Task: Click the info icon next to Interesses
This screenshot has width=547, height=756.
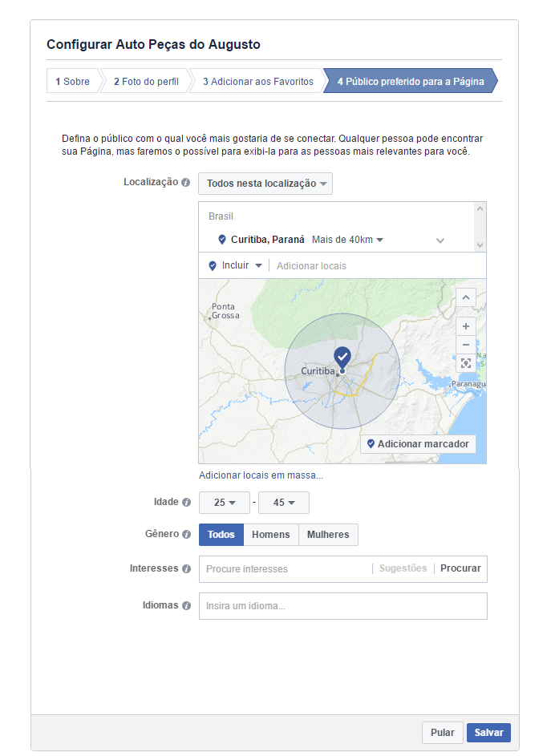Action: coord(186,569)
